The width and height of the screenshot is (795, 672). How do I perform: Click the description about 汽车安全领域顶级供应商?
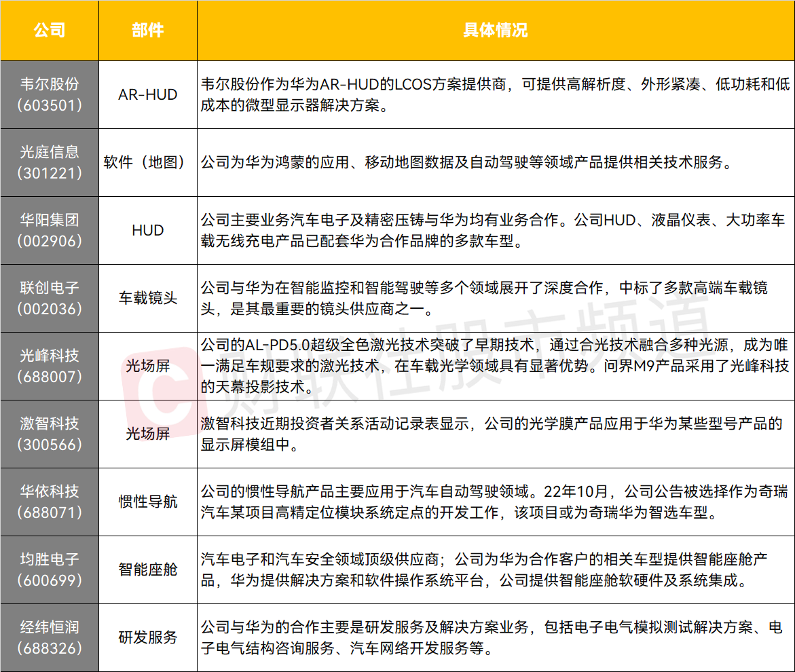coord(496,570)
